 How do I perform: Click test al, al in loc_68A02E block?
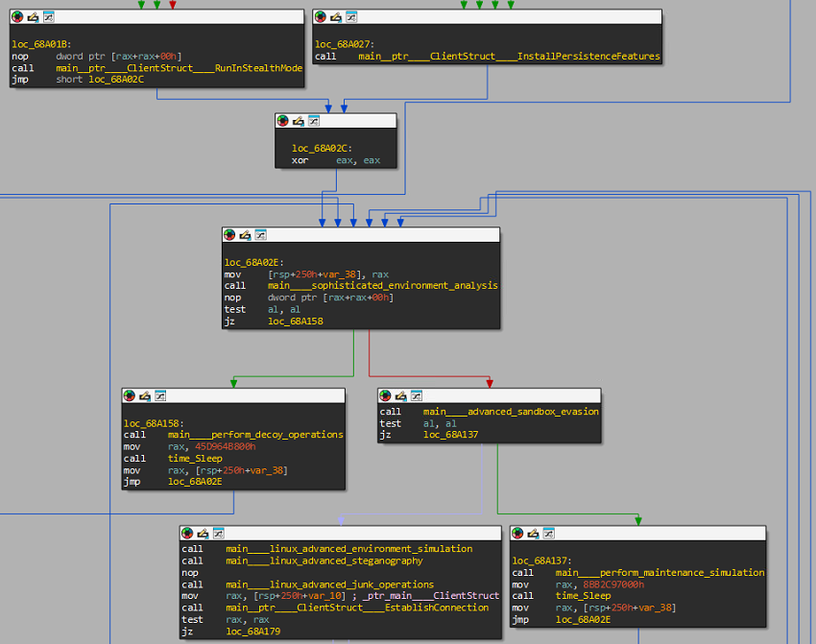(262, 309)
